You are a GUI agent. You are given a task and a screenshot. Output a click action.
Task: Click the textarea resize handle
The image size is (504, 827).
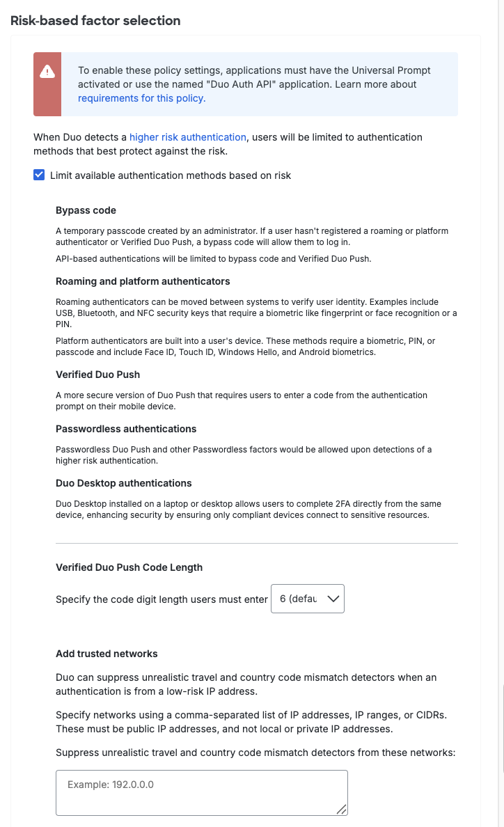coord(342,810)
